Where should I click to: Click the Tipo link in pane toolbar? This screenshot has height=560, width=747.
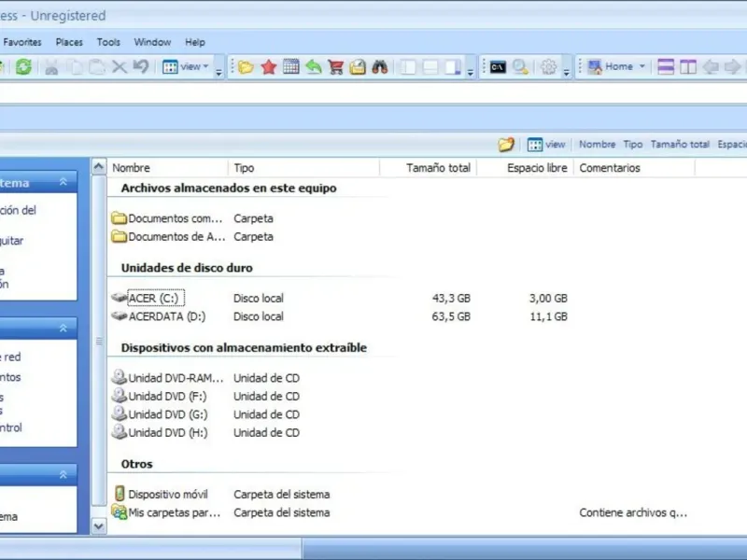point(633,145)
